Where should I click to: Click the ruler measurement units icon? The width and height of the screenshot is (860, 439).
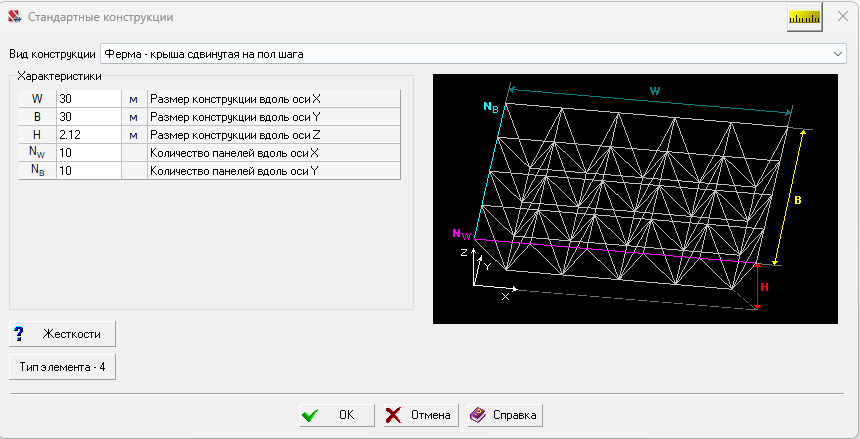[x=805, y=18]
